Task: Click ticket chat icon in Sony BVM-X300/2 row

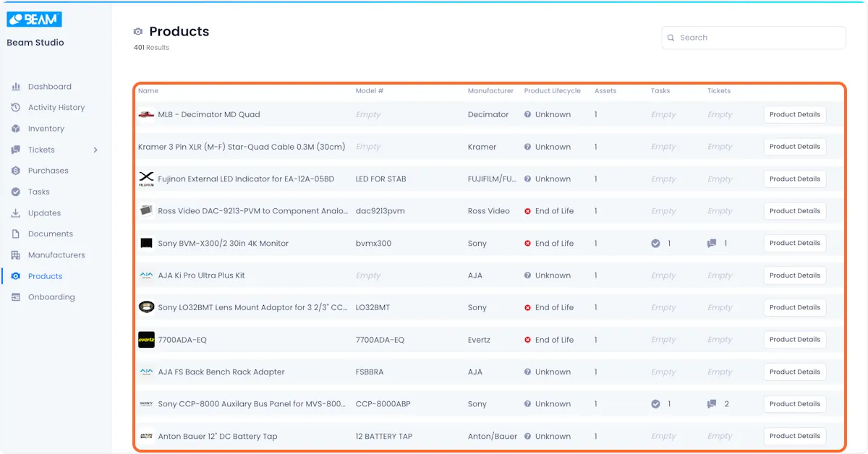Action: click(712, 244)
